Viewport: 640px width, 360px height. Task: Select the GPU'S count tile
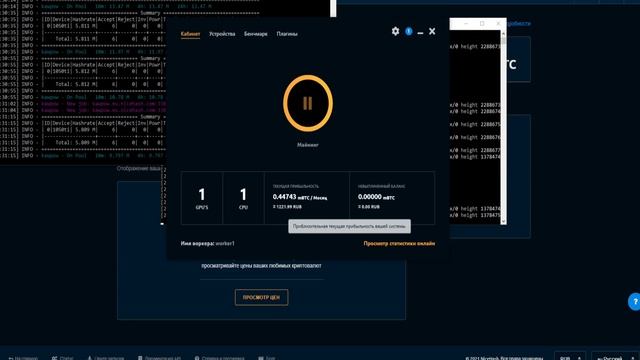coord(202,198)
